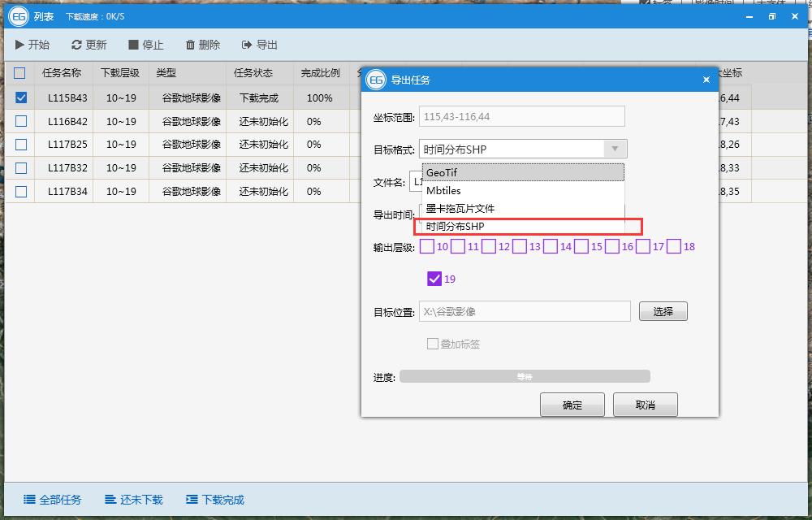The image size is (812, 520).
Task: Click the 更新 refresh icon in toolbar
Action: point(77,45)
